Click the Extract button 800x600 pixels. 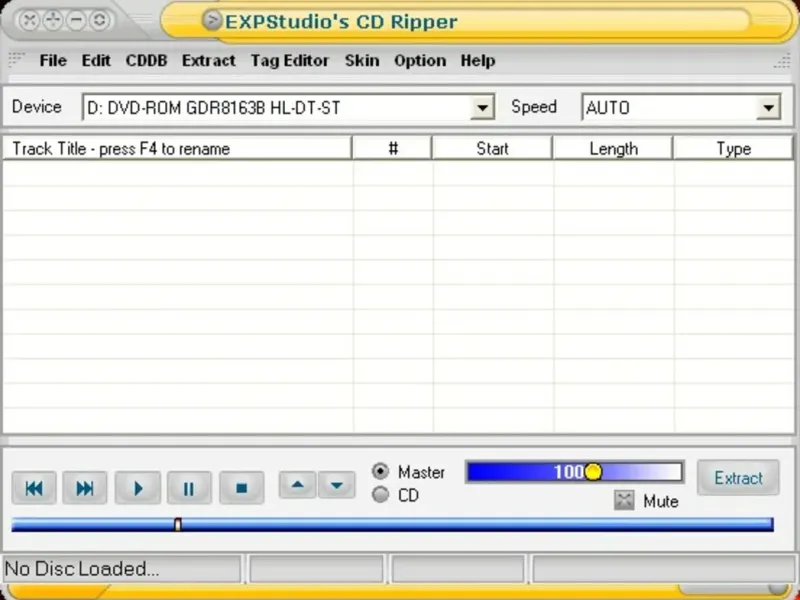(x=738, y=478)
